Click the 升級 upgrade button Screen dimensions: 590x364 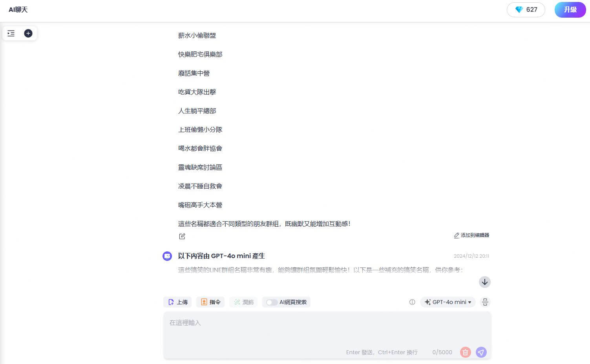coord(570,10)
